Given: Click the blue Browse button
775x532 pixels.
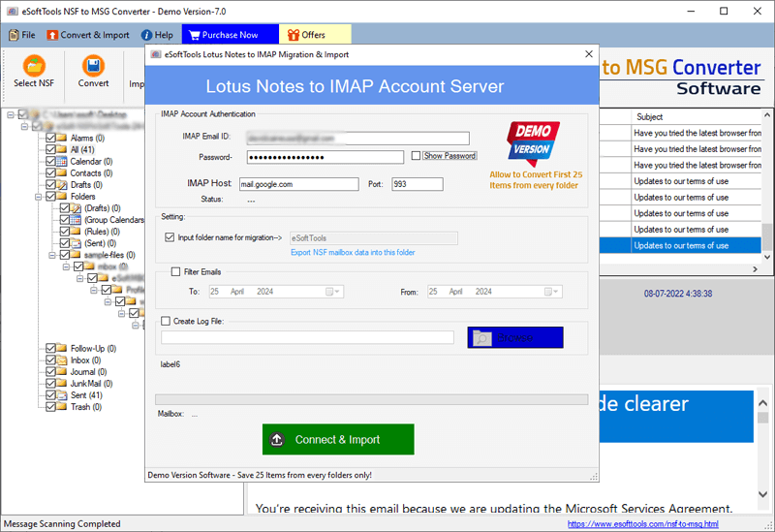Looking at the screenshot, I should [514, 338].
